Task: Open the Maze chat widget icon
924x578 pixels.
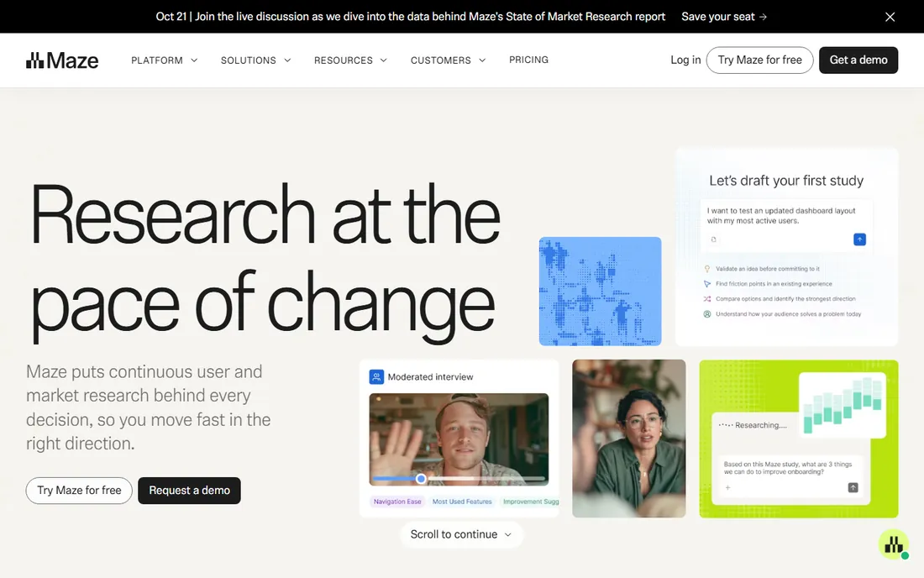Action: pos(894,544)
